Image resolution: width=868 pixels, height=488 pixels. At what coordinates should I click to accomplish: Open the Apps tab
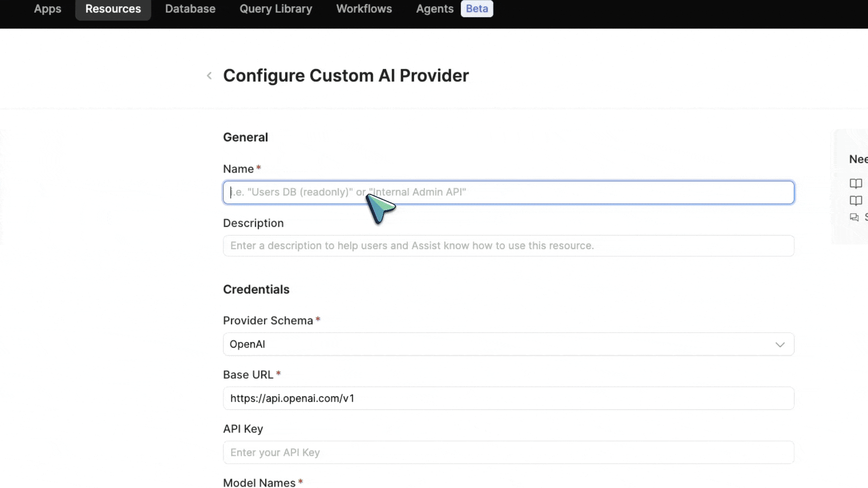point(47,9)
